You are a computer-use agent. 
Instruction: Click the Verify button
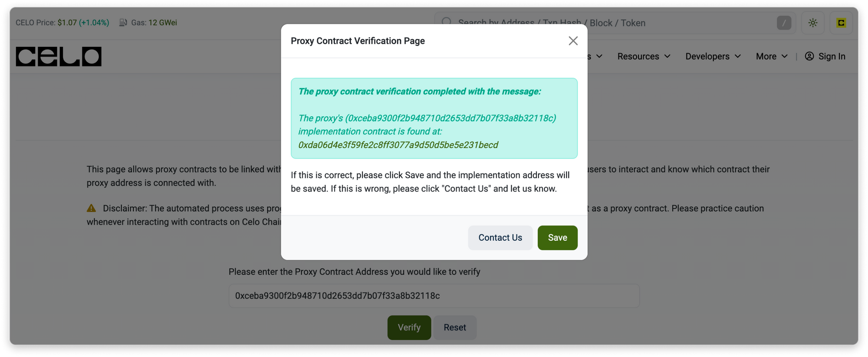coord(409,328)
